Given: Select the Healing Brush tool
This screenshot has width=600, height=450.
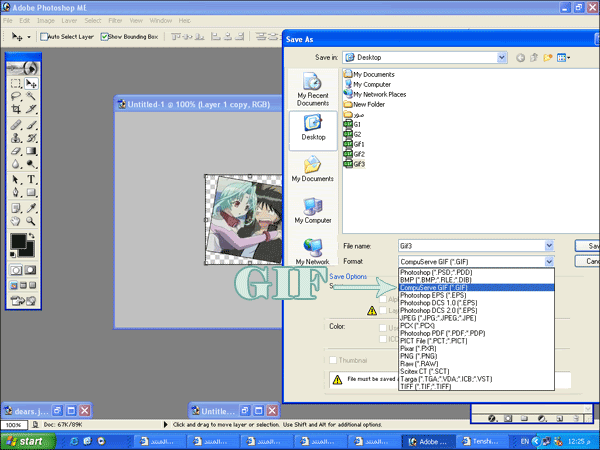Looking at the screenshot, I should (x=16, y=125).
